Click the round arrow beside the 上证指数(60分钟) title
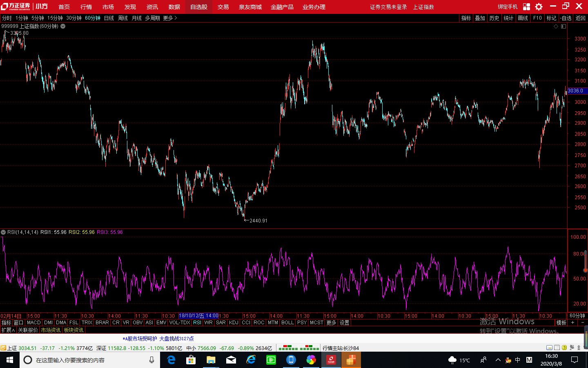This screenshot has height=368, width=588. tap(63, 26)
